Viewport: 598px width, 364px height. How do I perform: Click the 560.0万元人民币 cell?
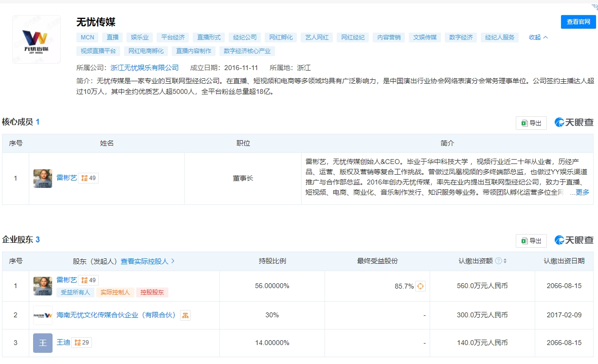click(x=482, y=286)
